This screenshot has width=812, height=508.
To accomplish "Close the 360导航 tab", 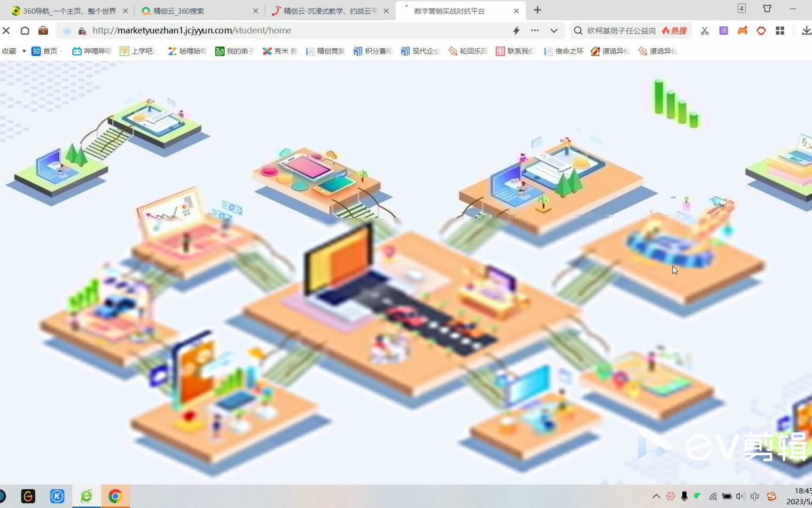I will coord(125,10).
